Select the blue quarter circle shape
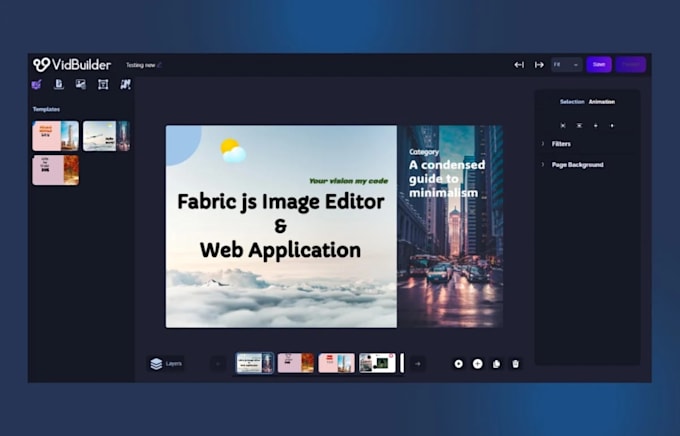The image size is (680, 436). pos(182,144)
